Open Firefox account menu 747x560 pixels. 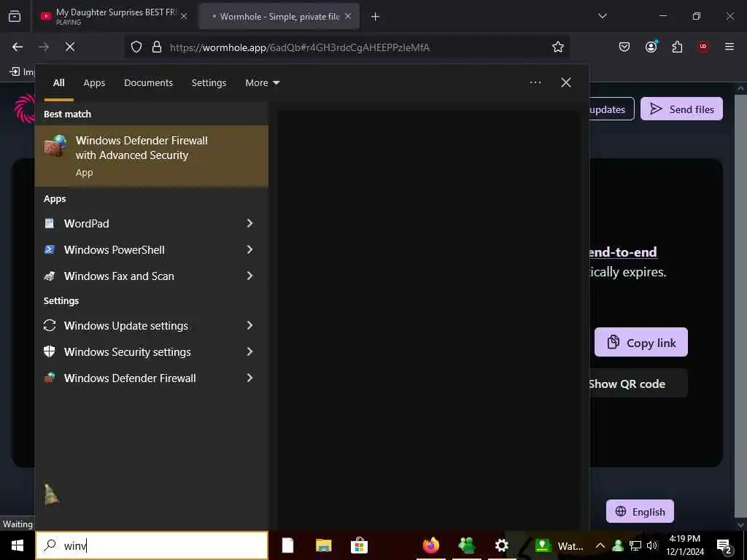click(651, 47)
